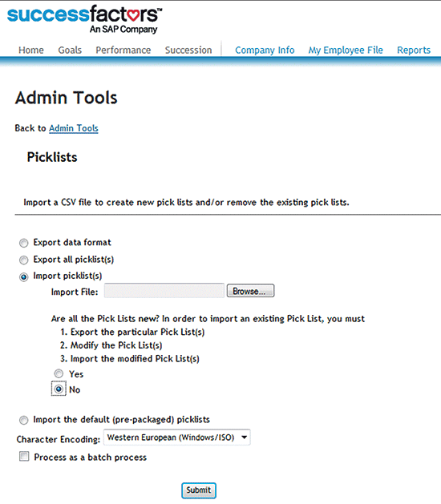
Task: Click the Browse... button
Action: point(251,291)
